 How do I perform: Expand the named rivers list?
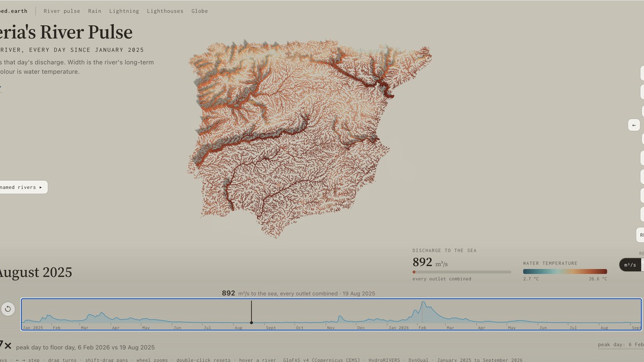point(23,187)
